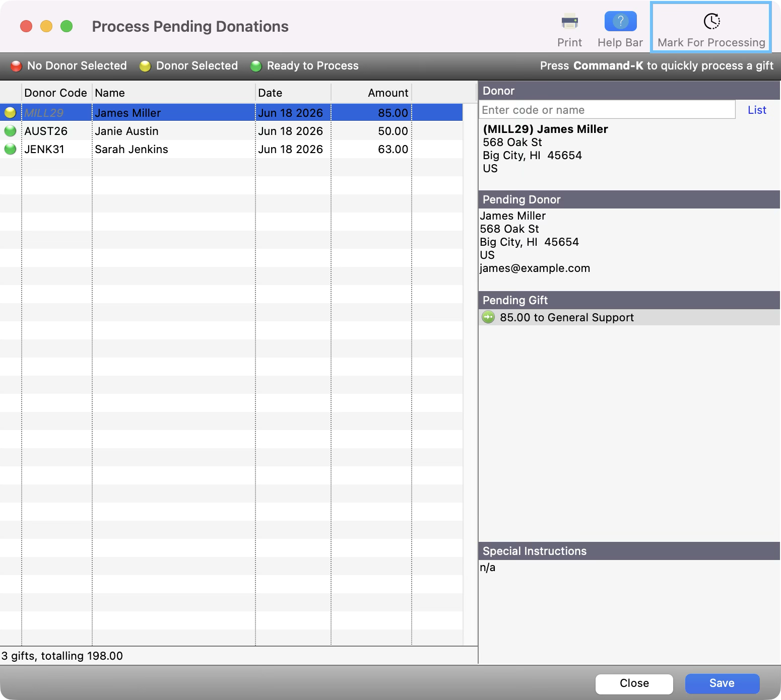781x700 pixels.
Task: Click the green zoom window button
Action: coord(67,26)
